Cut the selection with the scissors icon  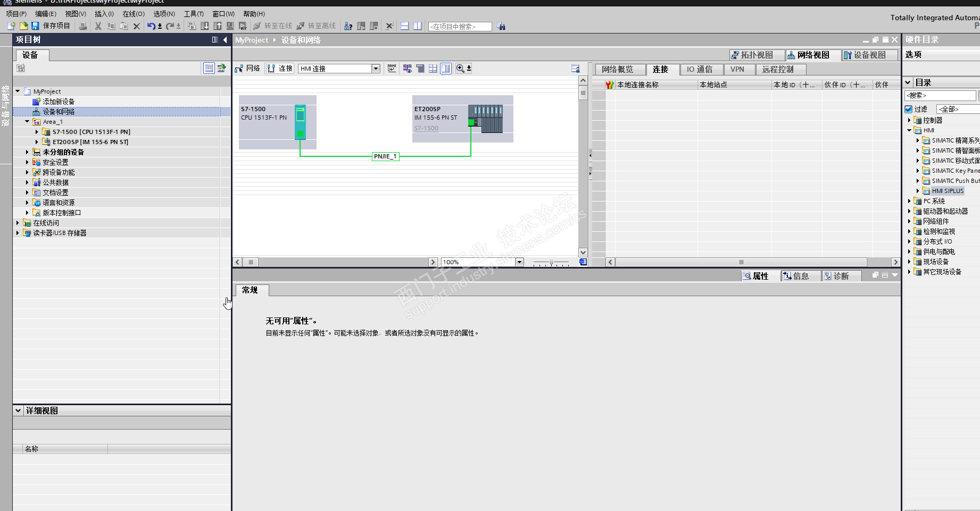(x=98, y=26)
